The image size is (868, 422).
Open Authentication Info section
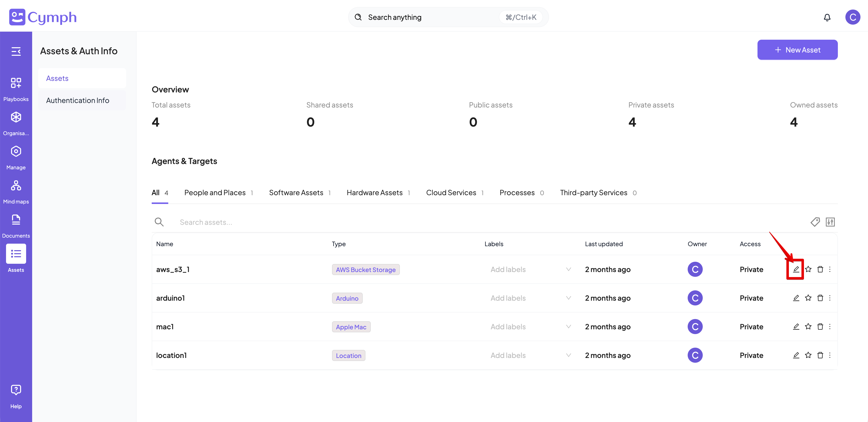coord(78,100)
